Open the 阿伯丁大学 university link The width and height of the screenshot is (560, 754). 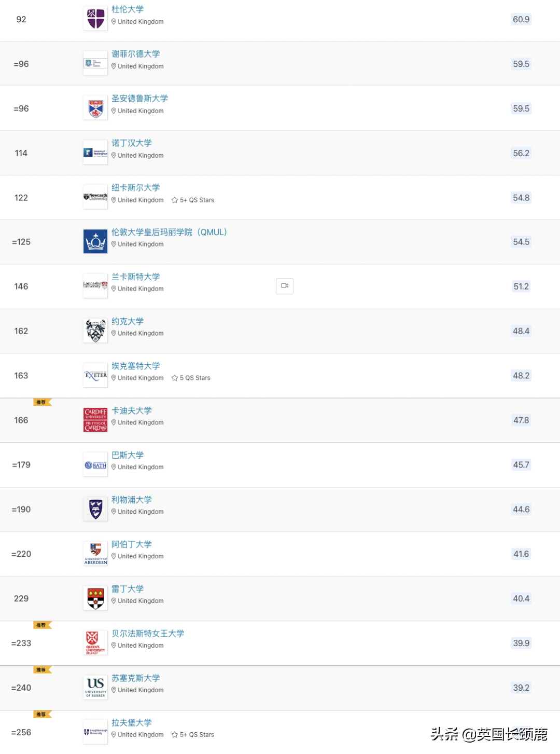(x=132, y=544)
